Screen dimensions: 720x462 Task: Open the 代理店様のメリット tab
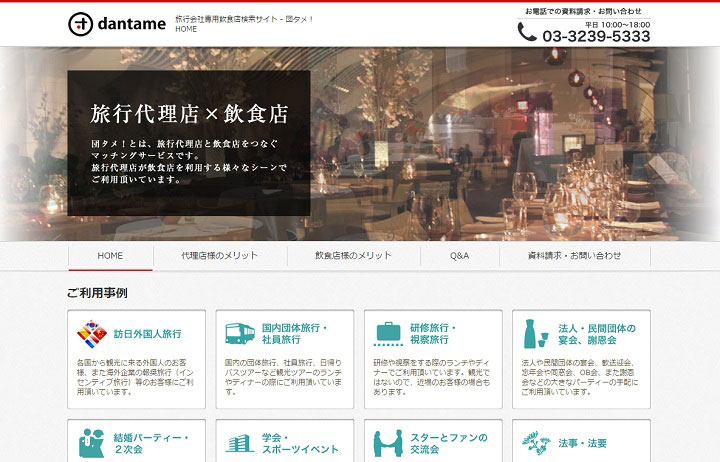click(x=219, y=256)
